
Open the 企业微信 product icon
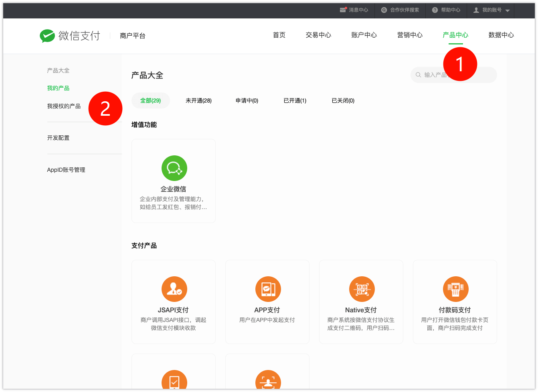point(174,168)
